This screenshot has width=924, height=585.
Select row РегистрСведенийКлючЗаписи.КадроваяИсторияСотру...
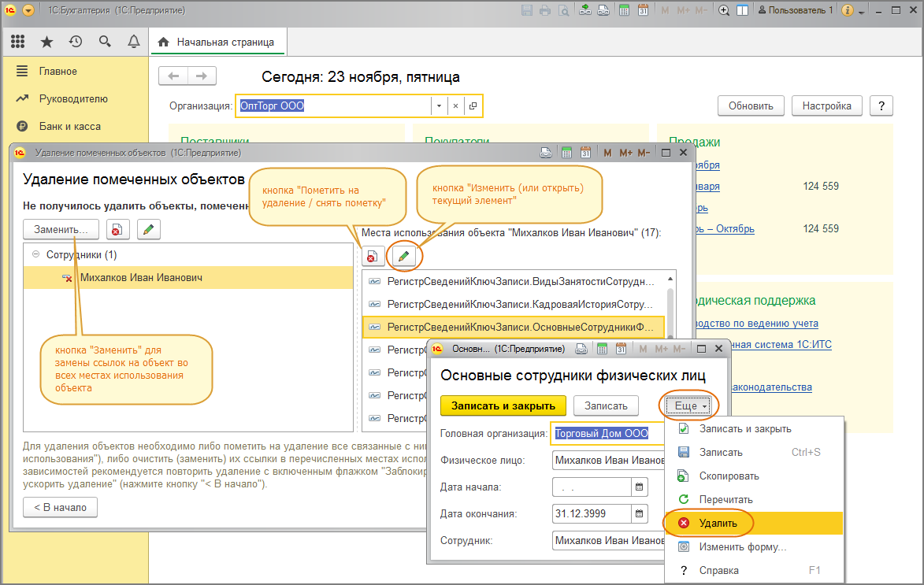pos(514,304)
